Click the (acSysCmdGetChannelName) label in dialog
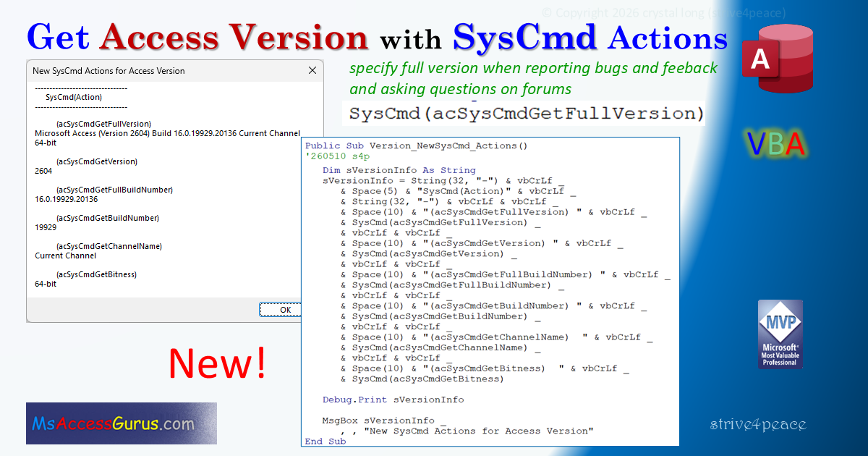This screenshot has height=456, width=868. tap(109, 247)
